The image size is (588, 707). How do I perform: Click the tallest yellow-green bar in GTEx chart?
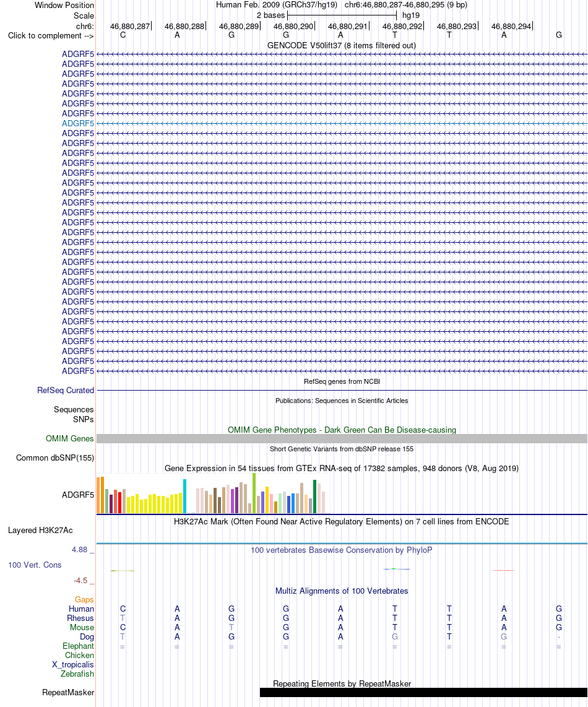click(254, 493)
